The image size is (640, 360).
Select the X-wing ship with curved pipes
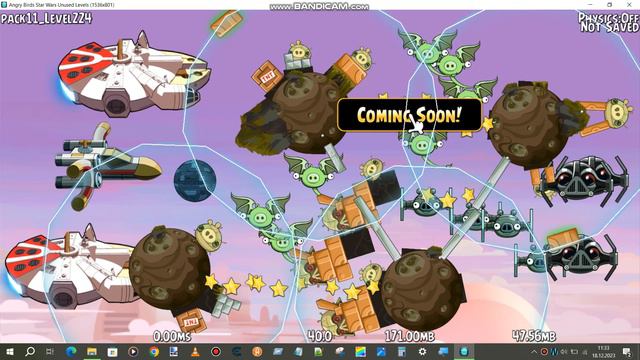tap(107, 167)
